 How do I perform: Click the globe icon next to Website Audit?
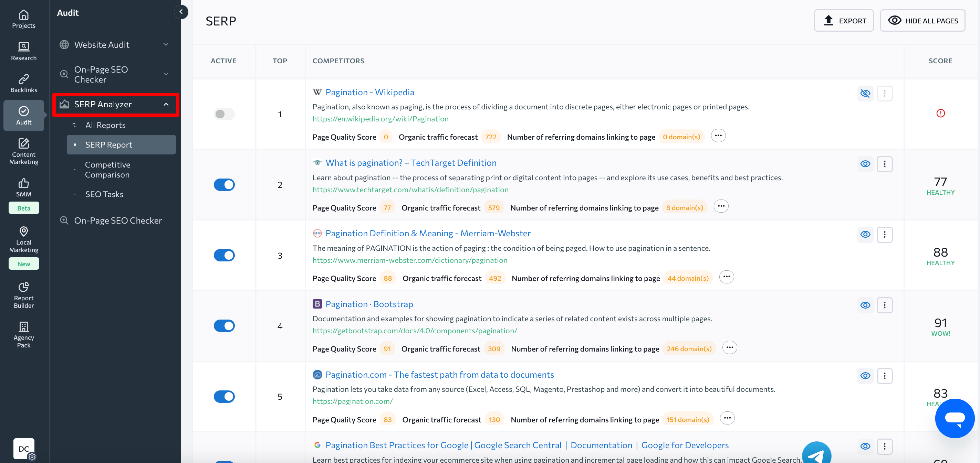point(64,44)
